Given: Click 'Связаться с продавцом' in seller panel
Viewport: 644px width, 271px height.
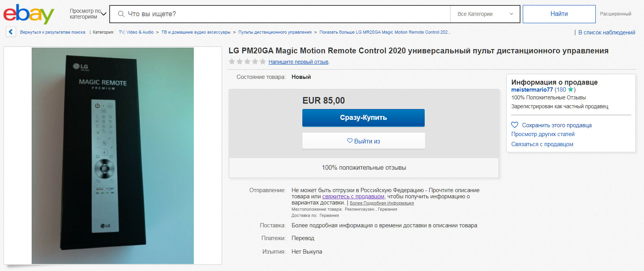Looking at the screenshot, I should point(542,144).
